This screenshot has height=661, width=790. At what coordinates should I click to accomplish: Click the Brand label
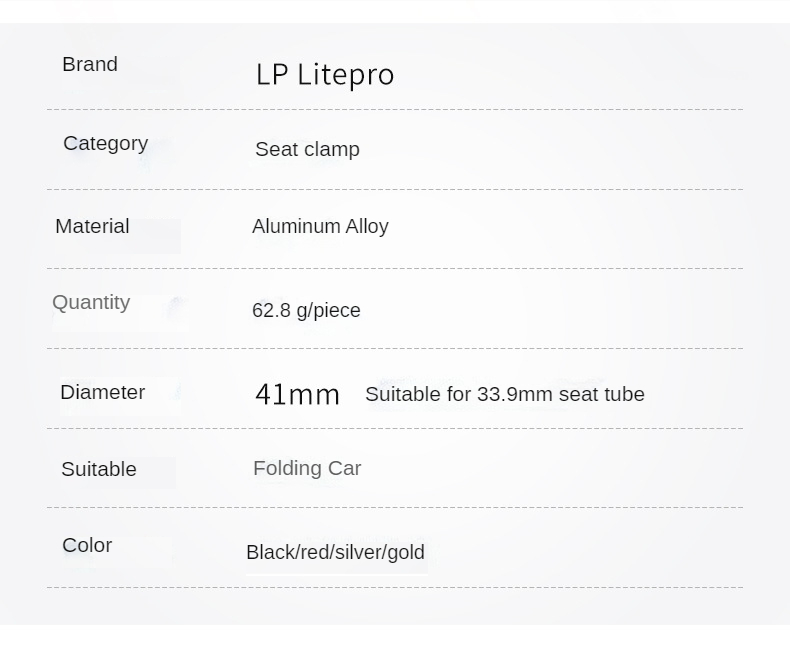point(90,64)
